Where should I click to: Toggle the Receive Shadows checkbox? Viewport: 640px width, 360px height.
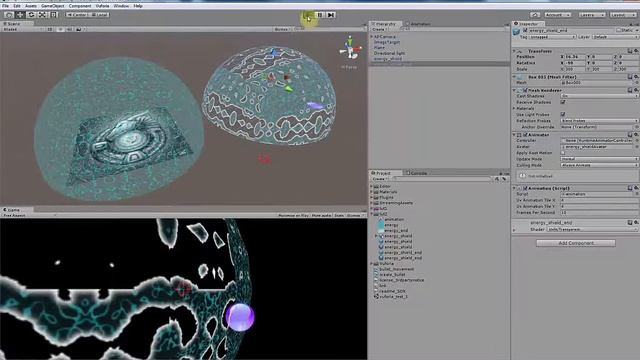(x=563, y=102)
